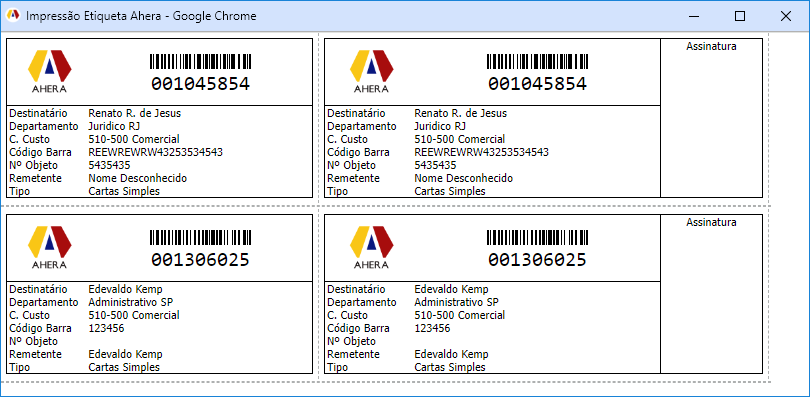
Task: Click the Ahera logo on bottom-left label
Action: pyautogui.click(x=50, y=247)
